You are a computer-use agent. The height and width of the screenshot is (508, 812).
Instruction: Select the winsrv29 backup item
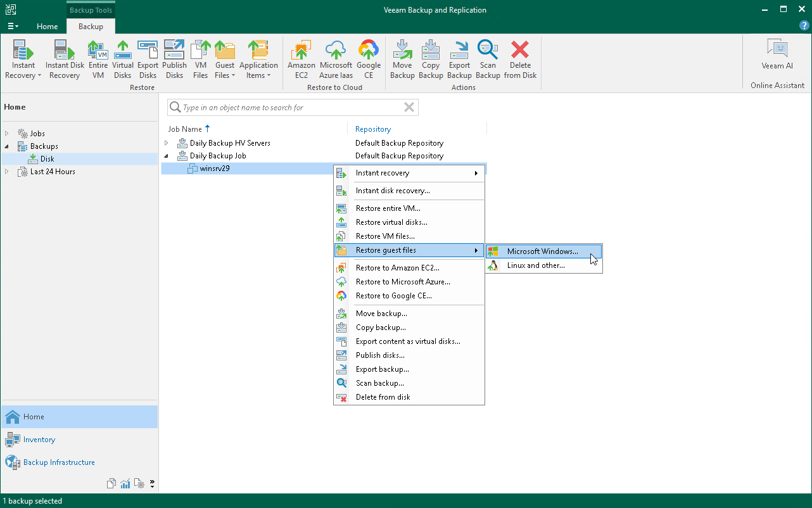pyautogui.click(x=213, y=168)
